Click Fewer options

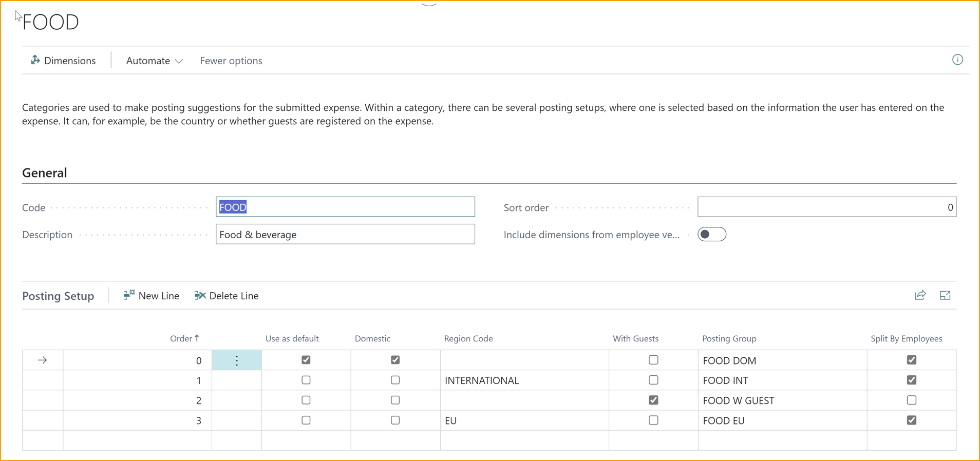[x=231, y=61]
